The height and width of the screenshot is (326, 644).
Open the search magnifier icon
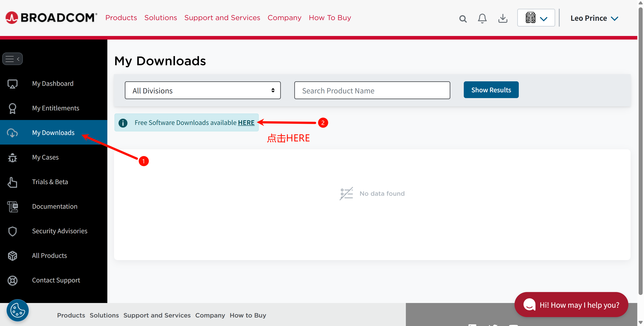(463, 18)
